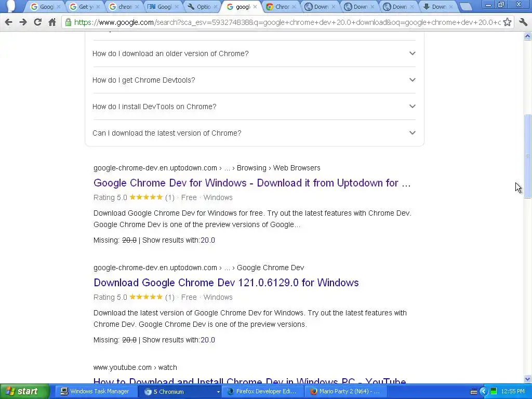
Task: Close the 'Chror' tab with Chrome icon
Action: pos(294,7)
